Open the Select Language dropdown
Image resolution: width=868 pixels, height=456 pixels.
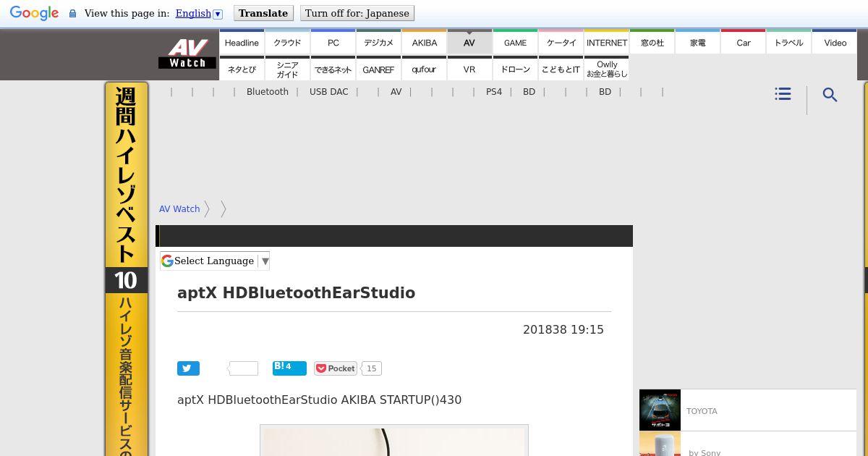(215, 261)
